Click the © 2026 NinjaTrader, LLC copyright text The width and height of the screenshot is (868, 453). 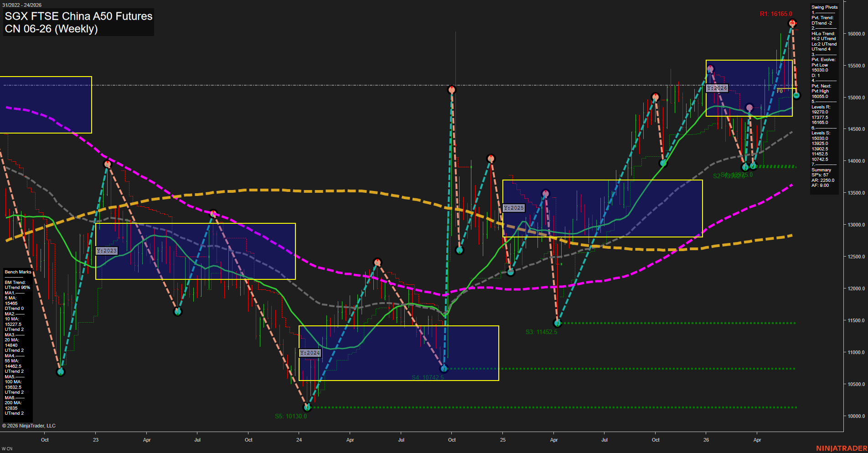[x=29, y=426]
